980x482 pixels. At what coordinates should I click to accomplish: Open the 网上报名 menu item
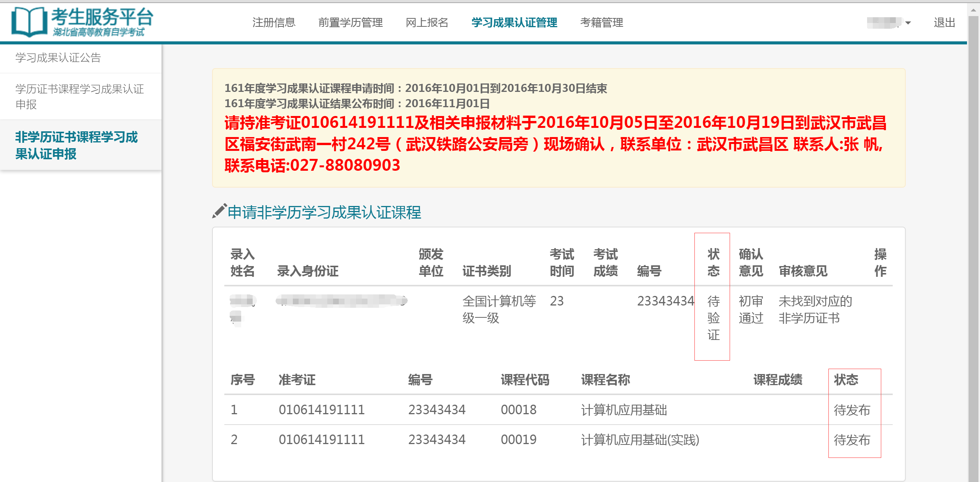point(428,23)
